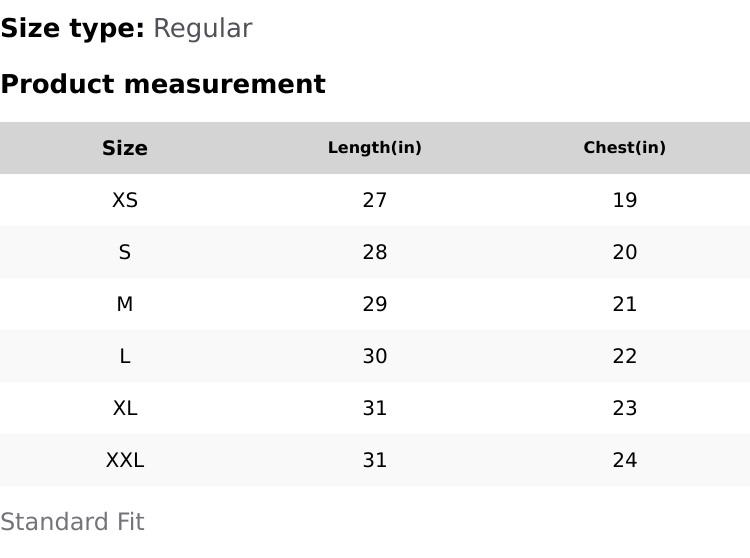This screenshot has width=750, height=558.
Task: Click the S length value 28
Action: 375,252
